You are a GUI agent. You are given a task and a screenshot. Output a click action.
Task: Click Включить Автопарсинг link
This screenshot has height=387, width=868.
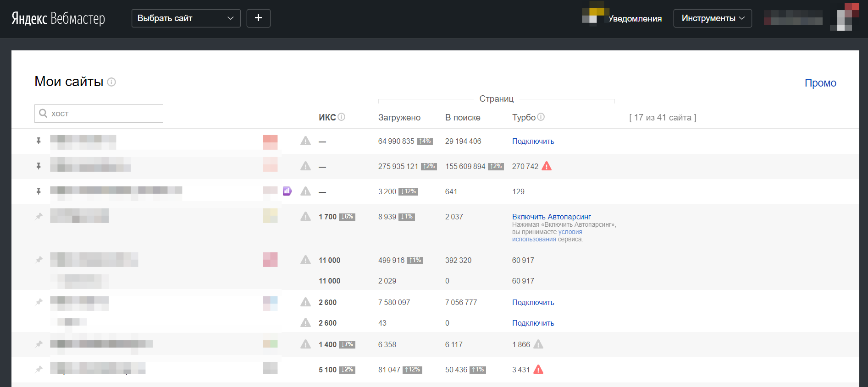(551, 217)
